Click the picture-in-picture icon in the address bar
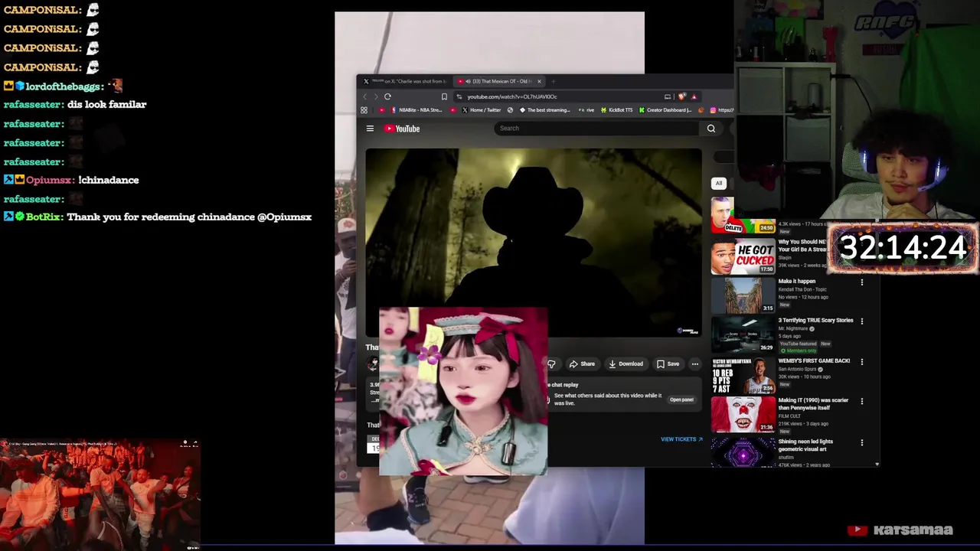 point(668,96)
